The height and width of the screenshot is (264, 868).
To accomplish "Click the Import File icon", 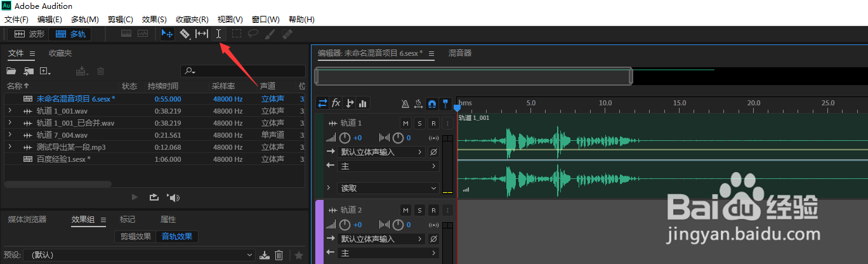I will [29, 71].
